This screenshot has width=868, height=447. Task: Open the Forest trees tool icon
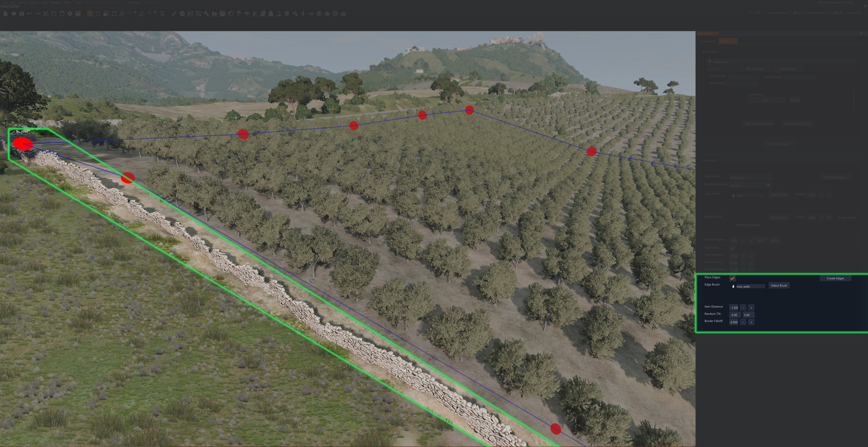[214, 14]
